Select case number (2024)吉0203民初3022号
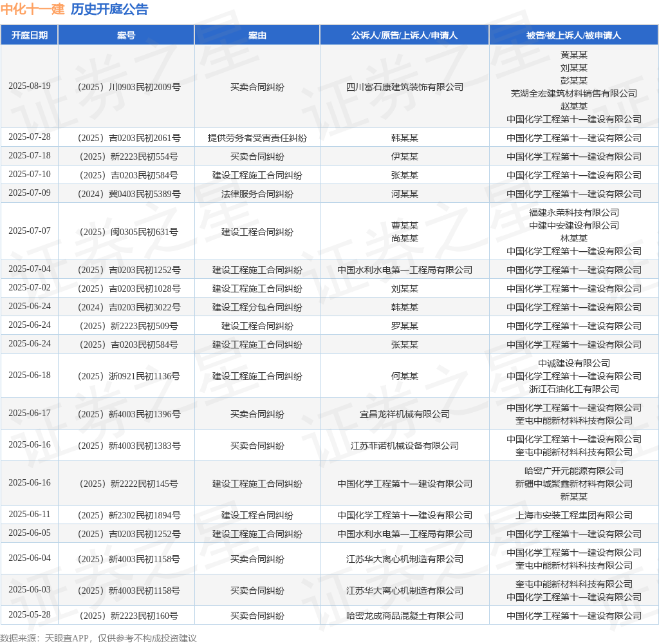The width and height of the screenshot is (659, 644). (129, 307)
